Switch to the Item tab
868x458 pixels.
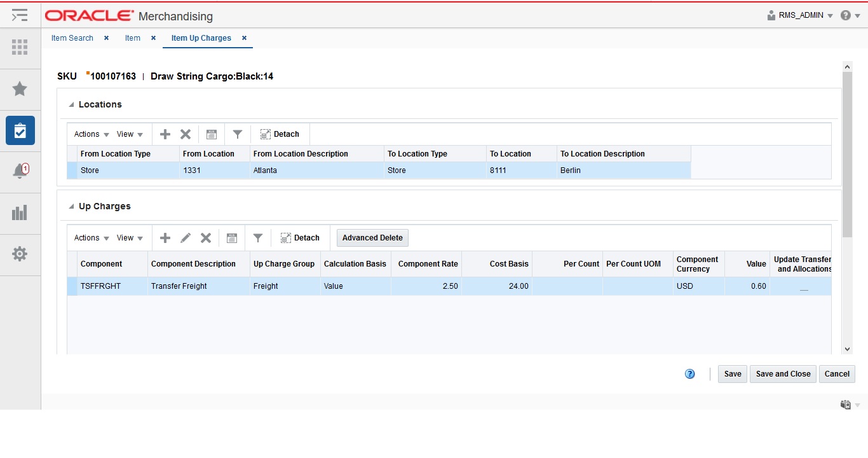pos(133,38)
